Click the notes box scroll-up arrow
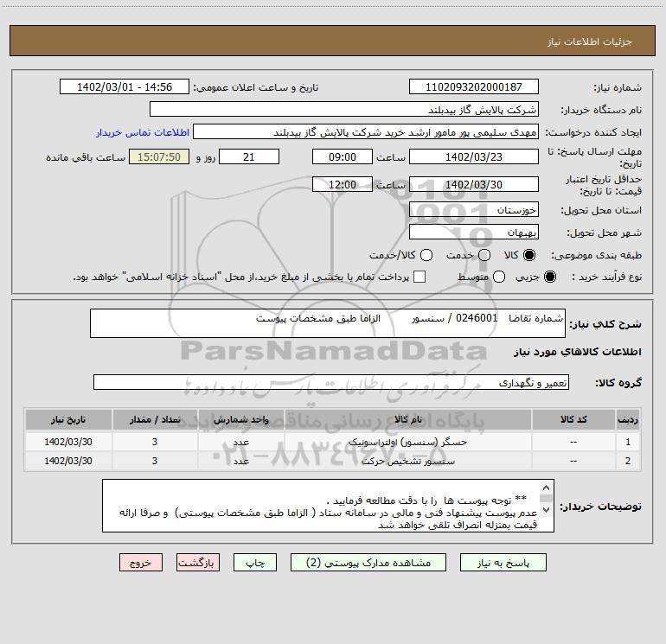Viewport: 666px width, 644px height. point(547,488)
